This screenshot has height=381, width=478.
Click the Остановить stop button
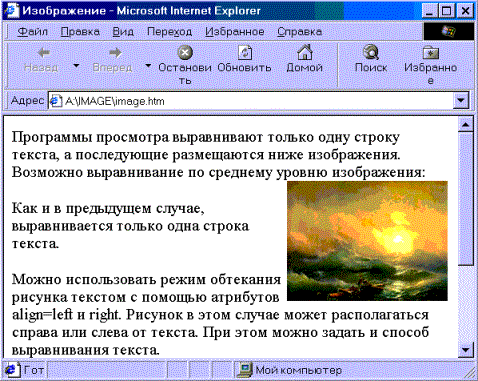click(185, 65)
